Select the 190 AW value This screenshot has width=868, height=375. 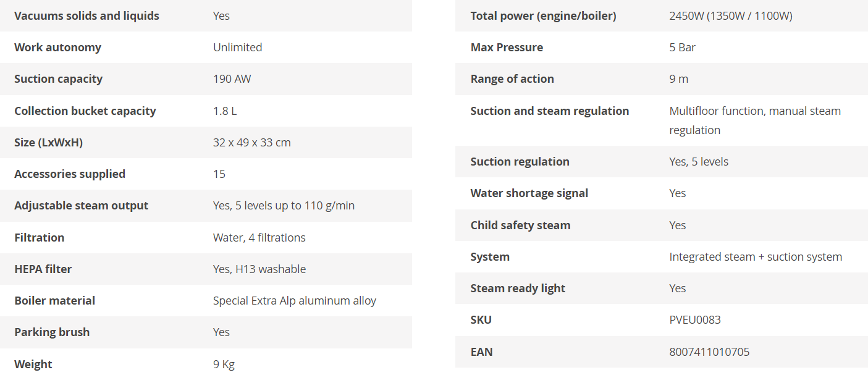[x=232, y=79]
